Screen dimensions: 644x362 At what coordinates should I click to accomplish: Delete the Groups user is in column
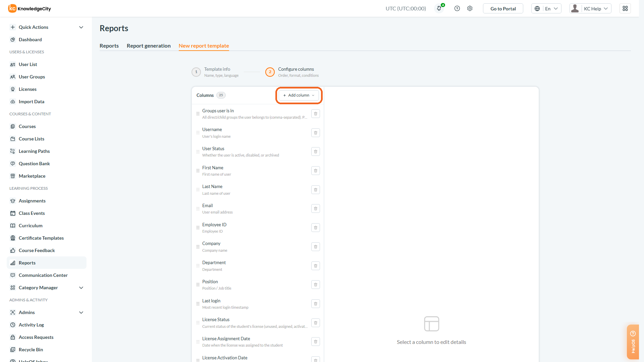315,114
